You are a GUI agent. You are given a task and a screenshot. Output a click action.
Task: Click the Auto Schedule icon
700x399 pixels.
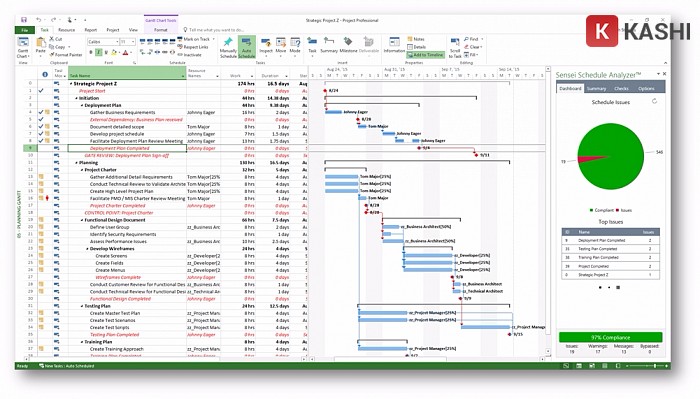(x=246, y=48)
